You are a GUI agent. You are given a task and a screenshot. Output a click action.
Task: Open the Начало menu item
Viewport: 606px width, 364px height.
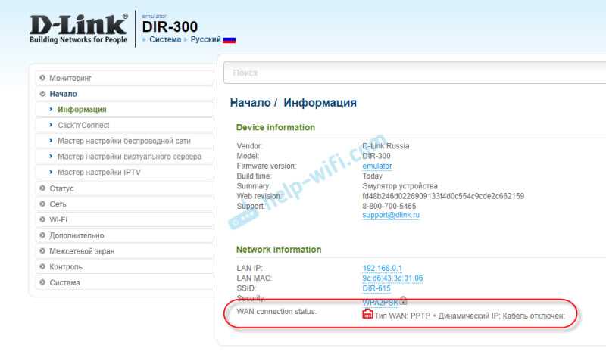point(124,94)
